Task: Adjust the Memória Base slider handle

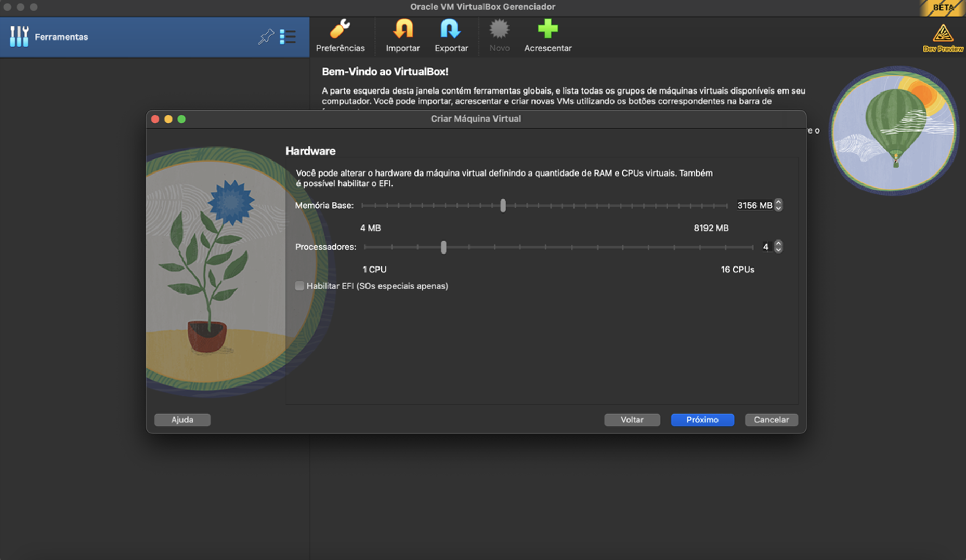Action: 503,206
